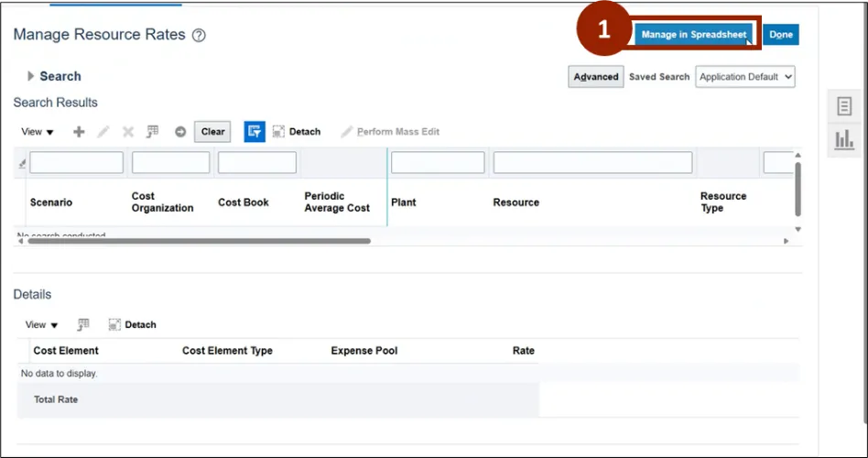Click the Delete (X) icon in Search Results
Screen dimensions: 868x458
pos(128,132)
